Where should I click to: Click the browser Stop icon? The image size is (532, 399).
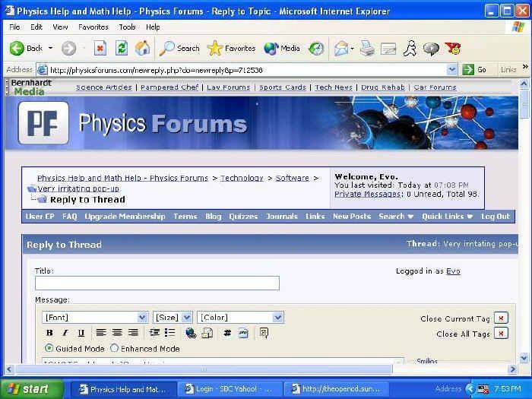click(x=100, y=48)
